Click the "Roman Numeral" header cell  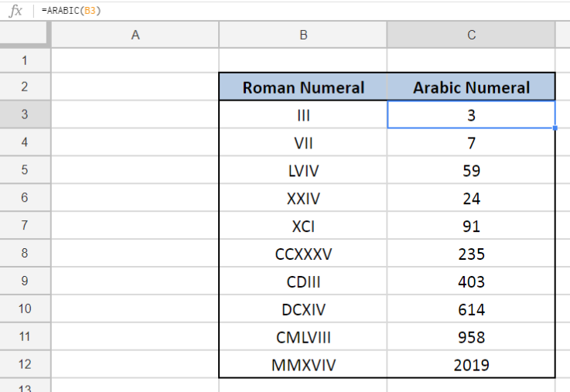(x=303, y=87)
